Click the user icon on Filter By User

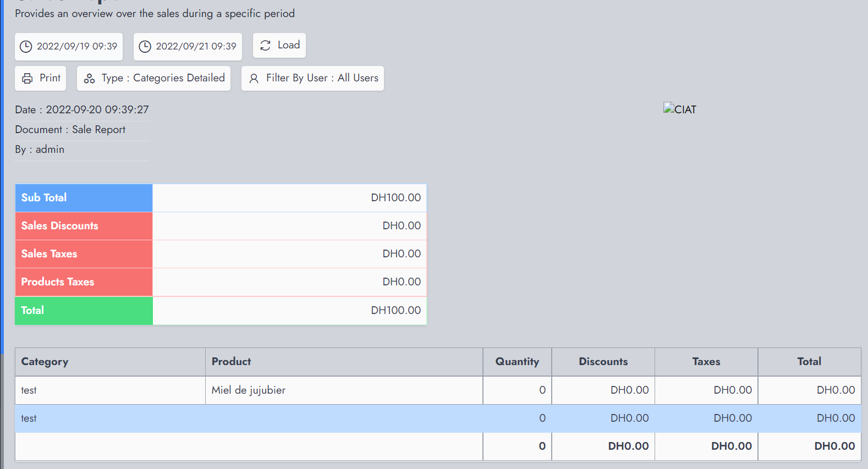[254, 79]
